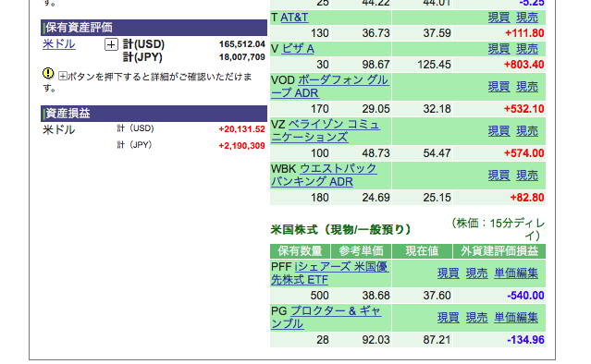Open プロクター & ギャンブル link
The width and height of the screenshot is (591, 364).
click(326, 317)
